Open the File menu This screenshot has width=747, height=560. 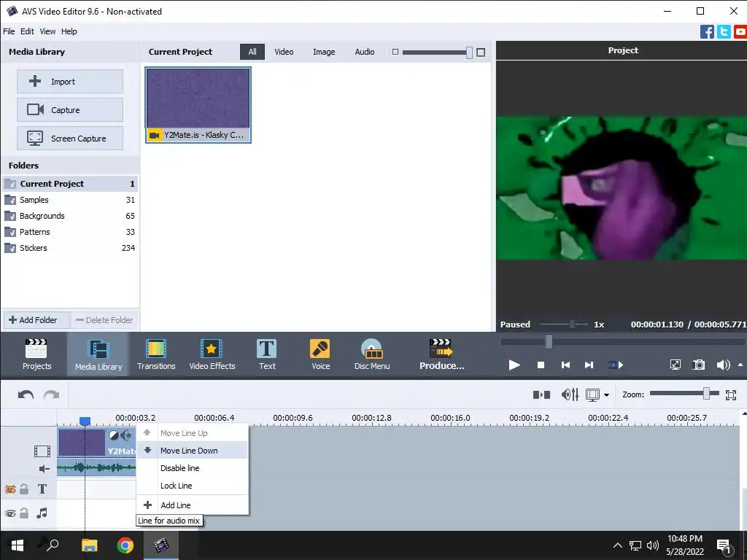[x=9, y=31]
